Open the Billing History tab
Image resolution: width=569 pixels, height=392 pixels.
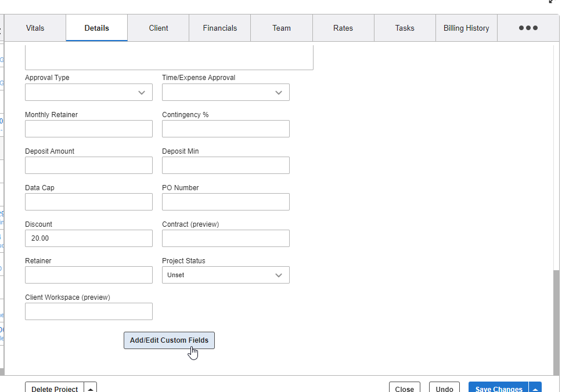[x=466, y=27]
